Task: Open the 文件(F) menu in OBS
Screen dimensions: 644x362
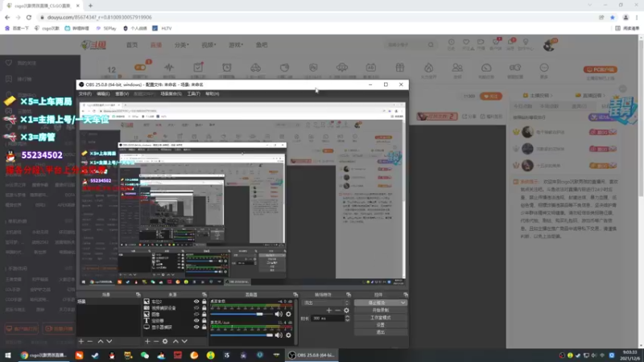Action: point(85,94)
